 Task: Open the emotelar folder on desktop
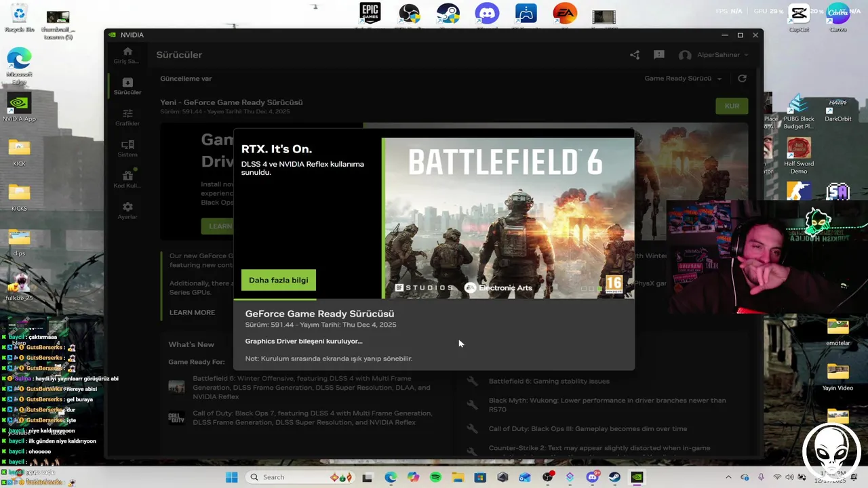pos(838,331)
